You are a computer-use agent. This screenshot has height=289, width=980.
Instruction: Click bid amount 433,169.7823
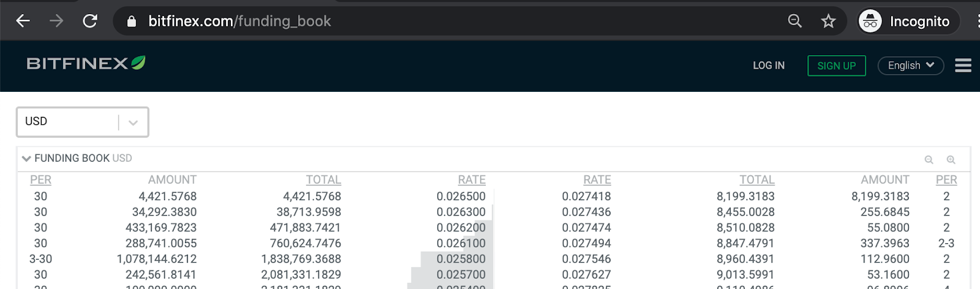tap(161, 228)
